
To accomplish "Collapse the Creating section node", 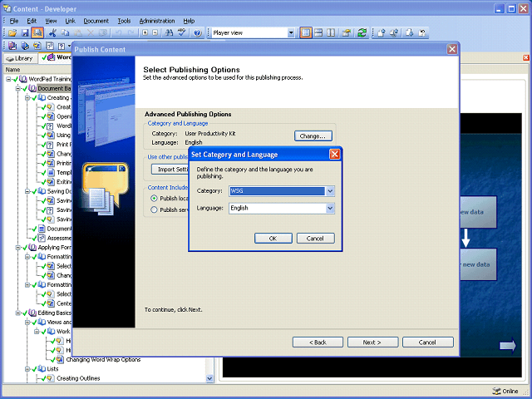I will [27, 98].
